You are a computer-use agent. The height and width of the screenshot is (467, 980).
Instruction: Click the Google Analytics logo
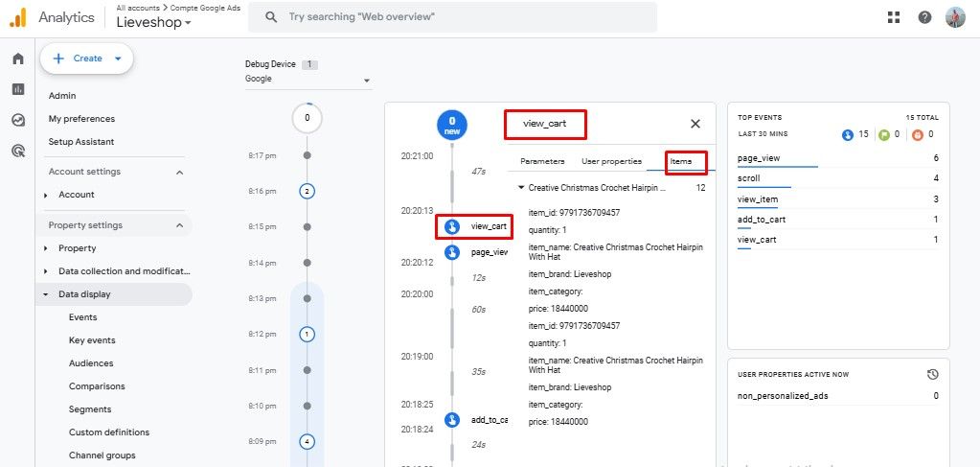(18, 17)
